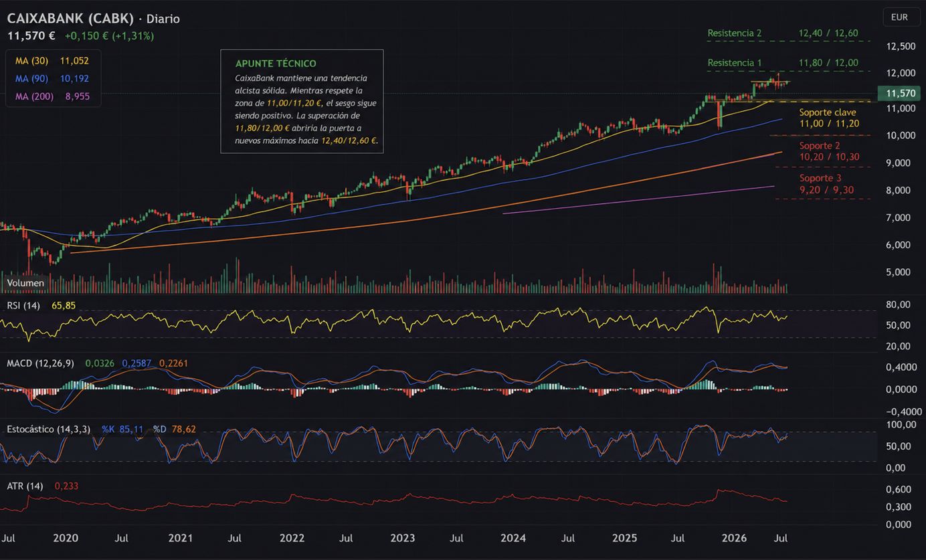This screenshot has width=926, height=560.
Task: Select the ATR (14) indicator label
Action: click(25, 486)
